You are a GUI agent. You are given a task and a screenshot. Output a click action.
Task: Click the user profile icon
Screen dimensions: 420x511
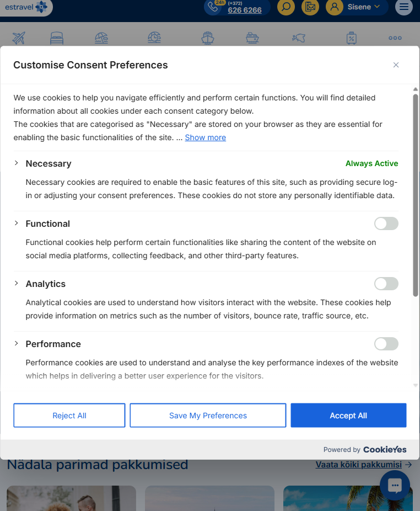[335, 7]
